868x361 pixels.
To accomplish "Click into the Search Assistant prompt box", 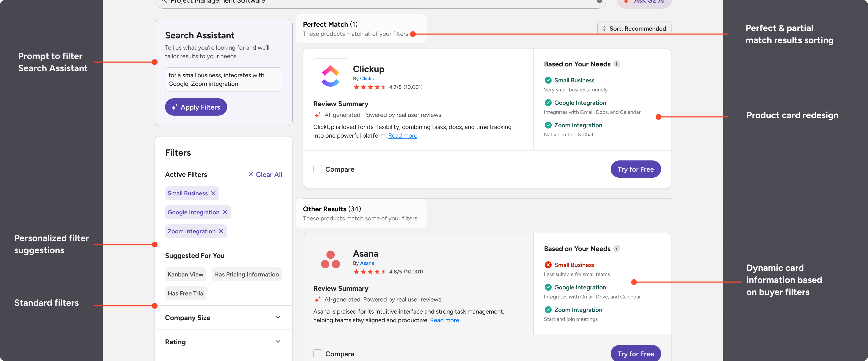I will tap(223, 80).
